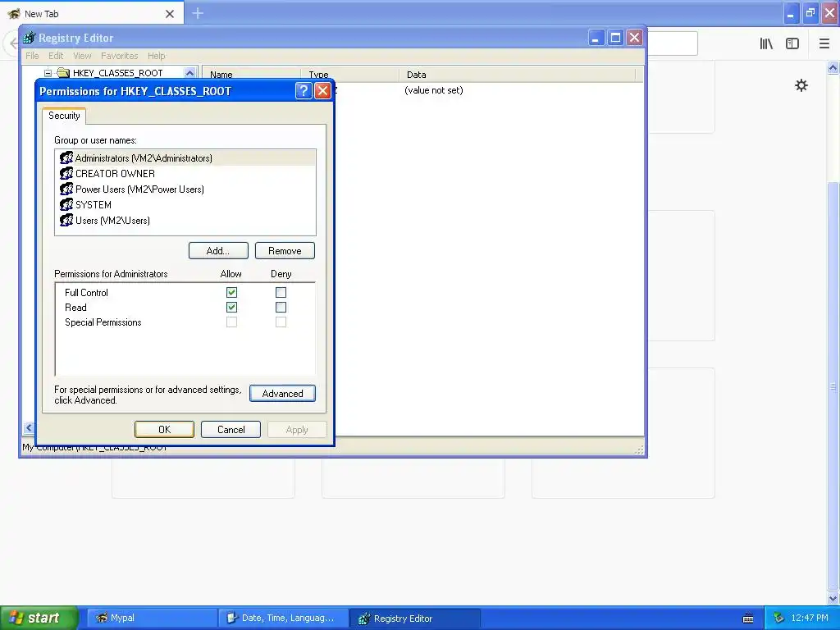Click the tree pane scroll left arrow

tap(29, 427)
